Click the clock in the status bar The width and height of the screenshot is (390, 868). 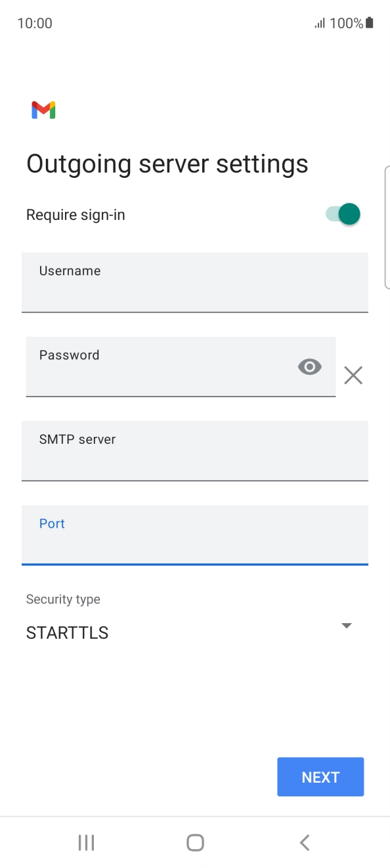pos(33,22)
